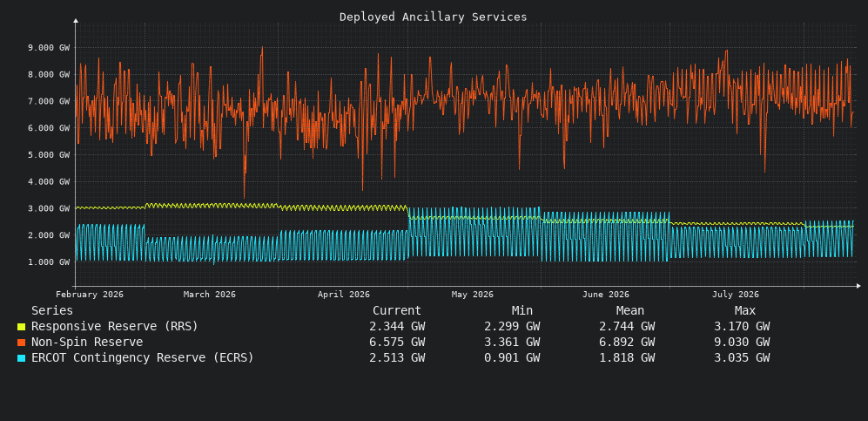Click RRS current value 2.344 GW
Image resolution: width=868 pixels, height=421 pixels.
[x=397, y=326]
